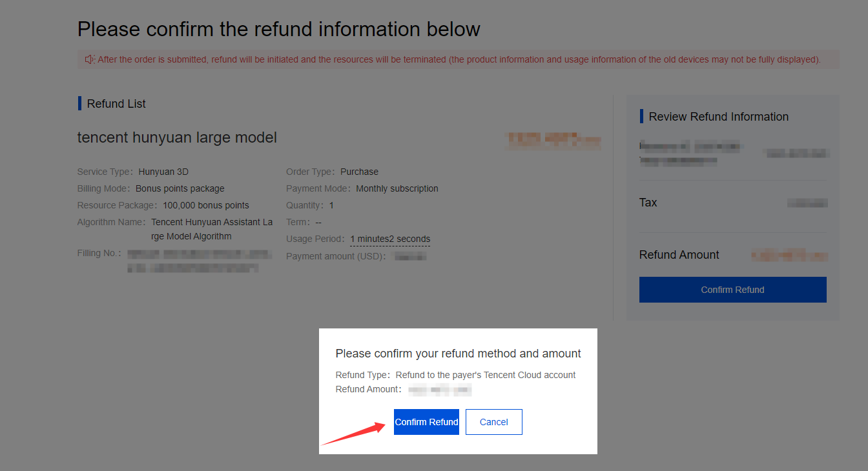Click the announcement speaker icon in notice bar
The height and width of the screenshot is (471, 868).
(x=89, y=59)
